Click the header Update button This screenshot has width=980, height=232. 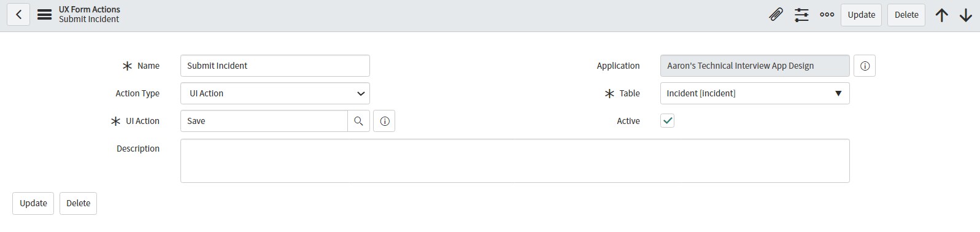tap(862, 15)
